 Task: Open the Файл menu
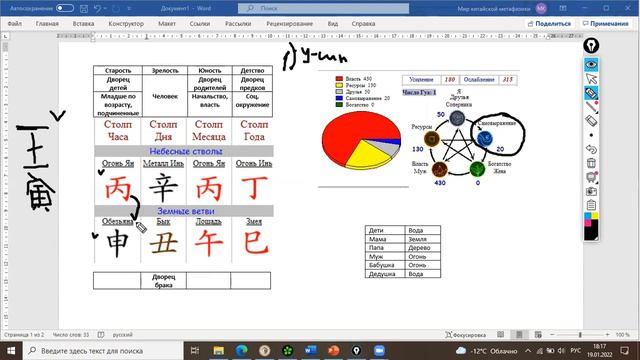point(15,24)
